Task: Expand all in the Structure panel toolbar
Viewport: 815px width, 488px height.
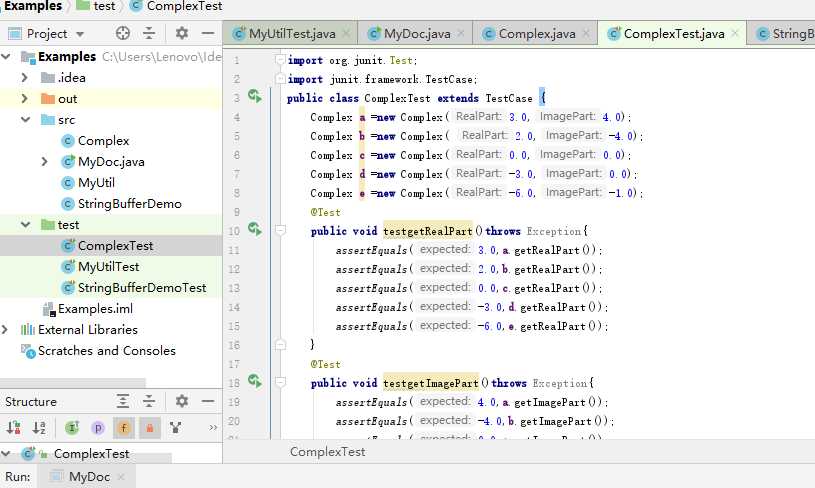Action: [123, 401]
